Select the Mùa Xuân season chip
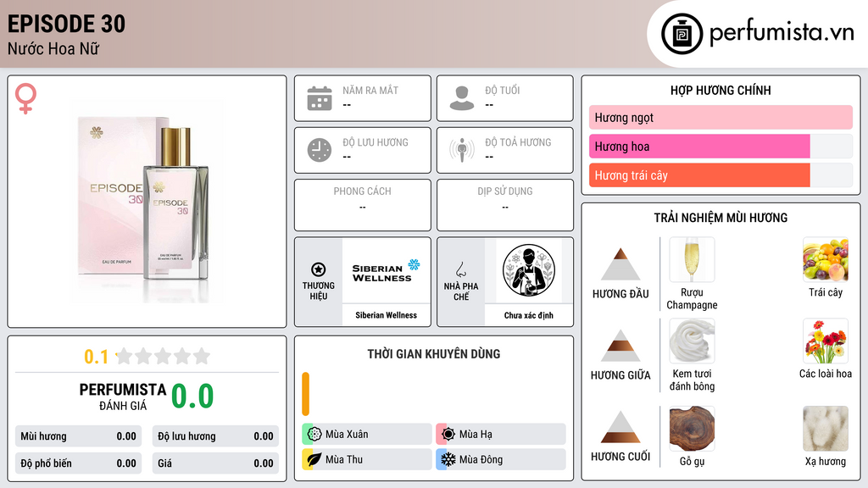The width and height of the screenshot is (868, 488). pos(367,434)
